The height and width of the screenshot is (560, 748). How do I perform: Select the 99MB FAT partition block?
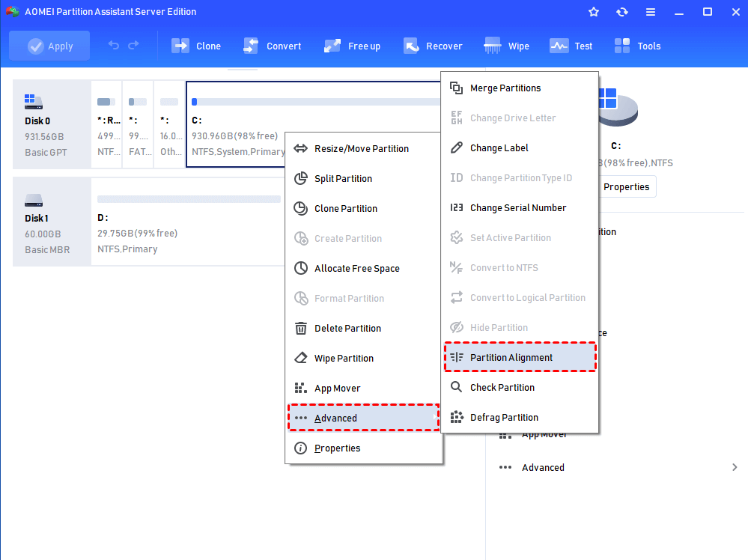pos(138,124)
